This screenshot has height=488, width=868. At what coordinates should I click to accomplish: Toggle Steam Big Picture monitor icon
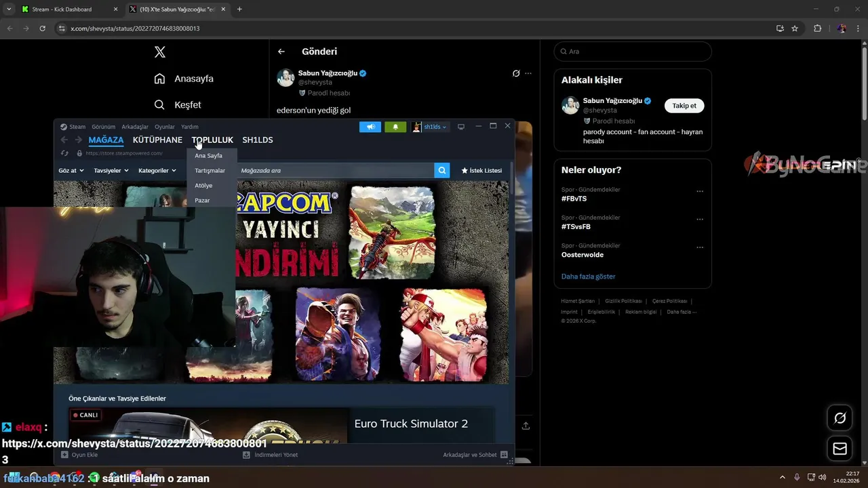coord(461,127)
